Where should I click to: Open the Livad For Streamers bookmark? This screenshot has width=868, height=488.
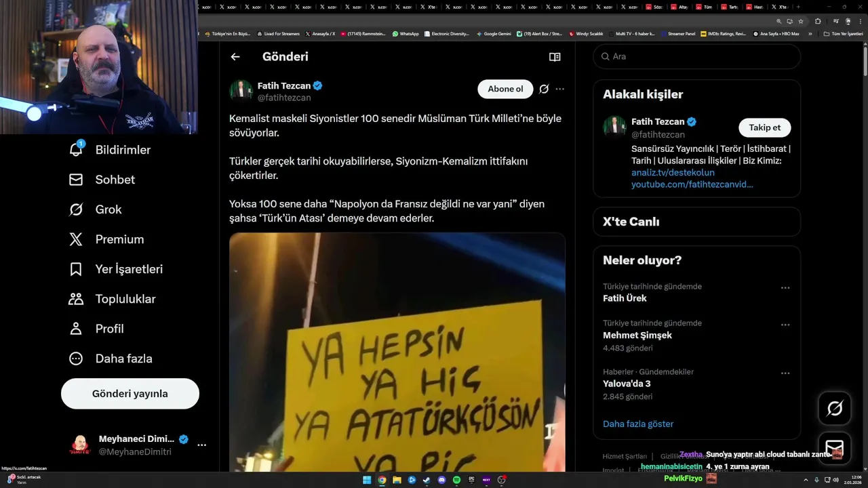[x=279, y=33]
